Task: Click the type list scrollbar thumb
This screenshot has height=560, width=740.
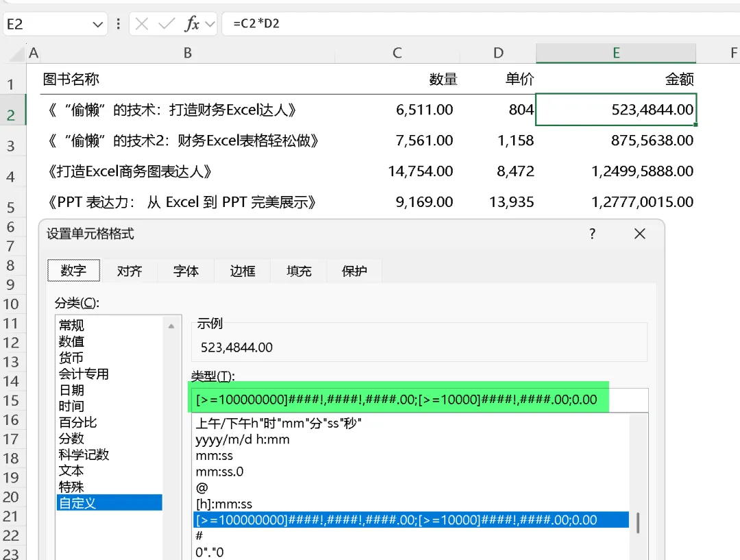Action: (x=638, y=523)
